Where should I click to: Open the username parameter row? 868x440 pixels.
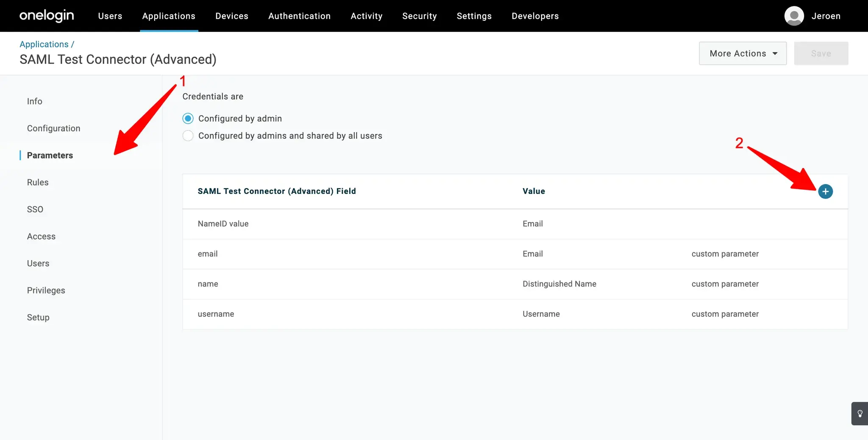(x=515, y=314)
